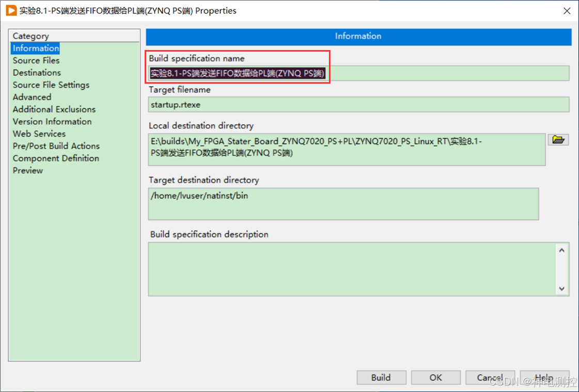Click description scrollbar up arrow
Viewport: 579px width, 392px height.
pyautogui.click(x=561, y=250)
